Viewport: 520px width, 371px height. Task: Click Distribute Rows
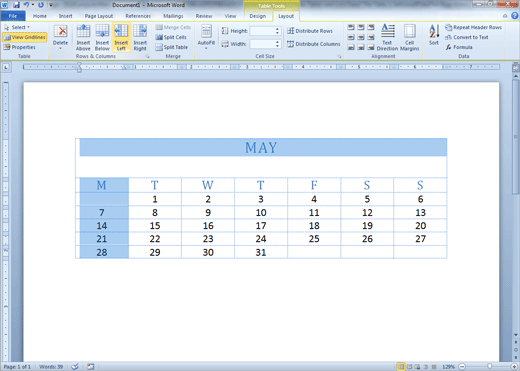tap(310, 31)
